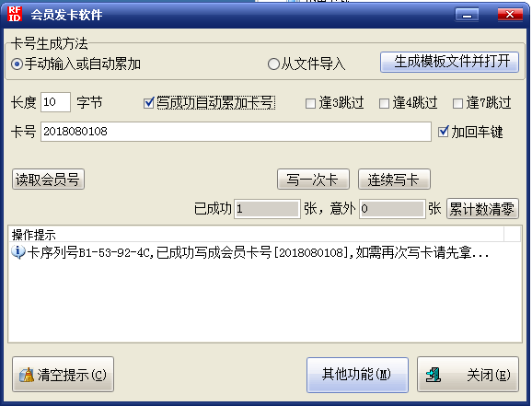Enable 逢7跳过 checkbox
The height and width of the screenshot is (406, 532).
pyautogui.click(x=457, y=103)
